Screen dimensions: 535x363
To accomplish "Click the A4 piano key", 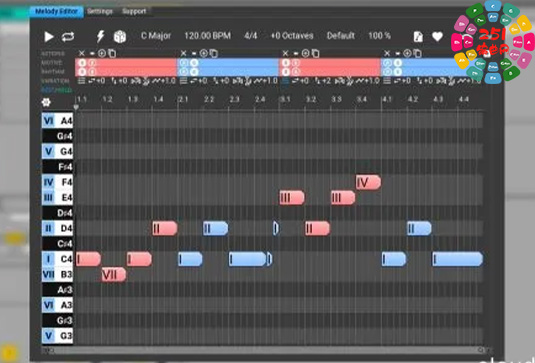I will 57,121.
